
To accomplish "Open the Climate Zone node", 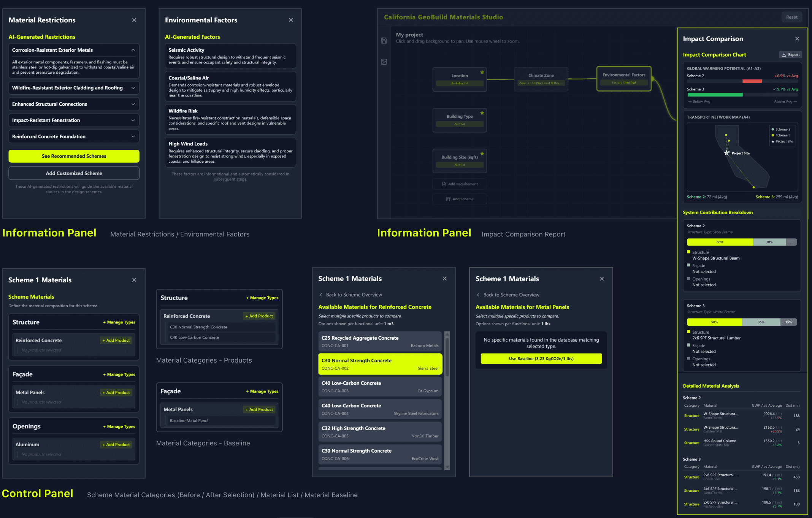I will coord(541,79).
